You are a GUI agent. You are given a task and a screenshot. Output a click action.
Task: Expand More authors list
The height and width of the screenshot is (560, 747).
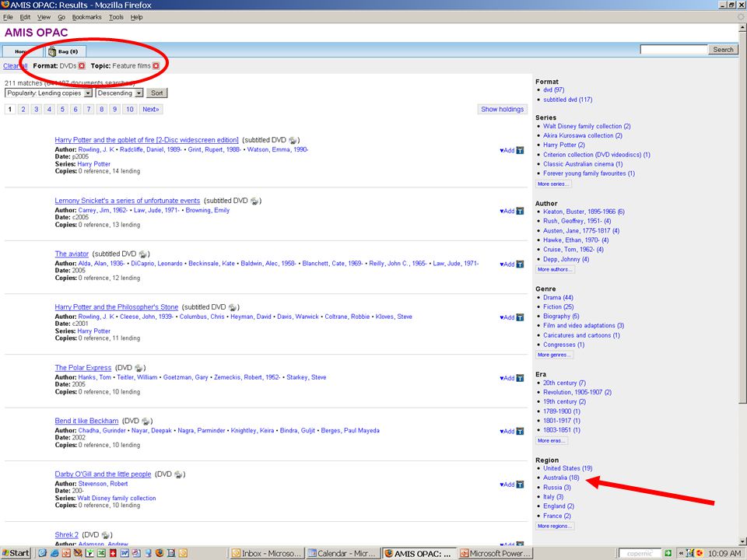555,270
